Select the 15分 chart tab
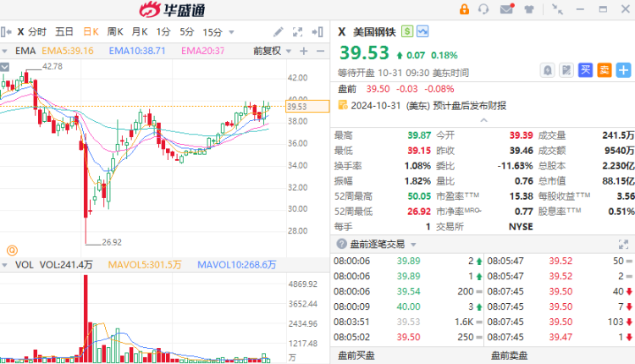 213,32
